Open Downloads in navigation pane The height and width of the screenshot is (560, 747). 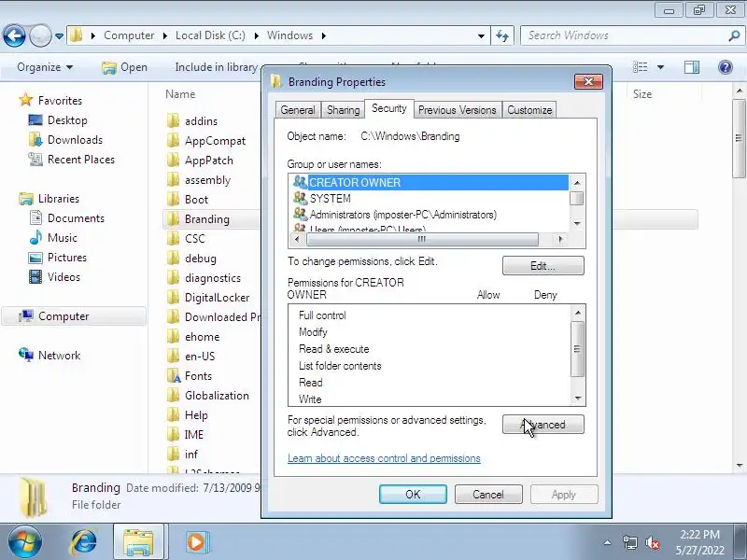65,139
